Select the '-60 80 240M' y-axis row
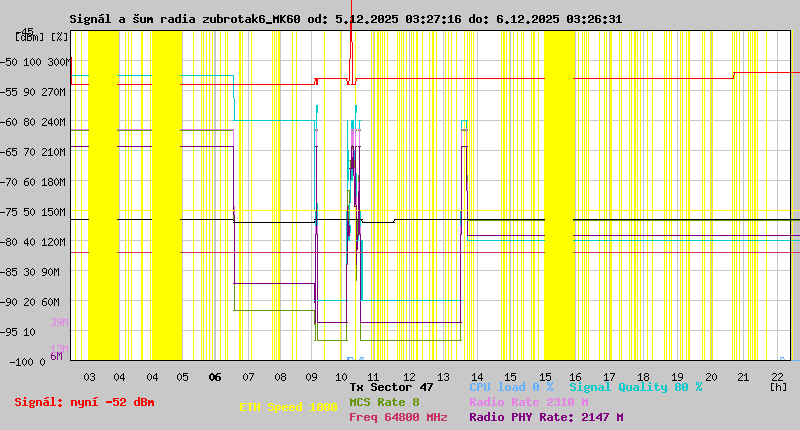 click(x=33, y=122)
